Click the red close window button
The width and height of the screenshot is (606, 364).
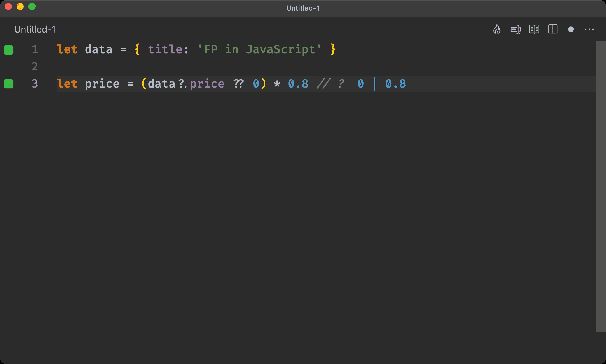[x=8, y=7]
